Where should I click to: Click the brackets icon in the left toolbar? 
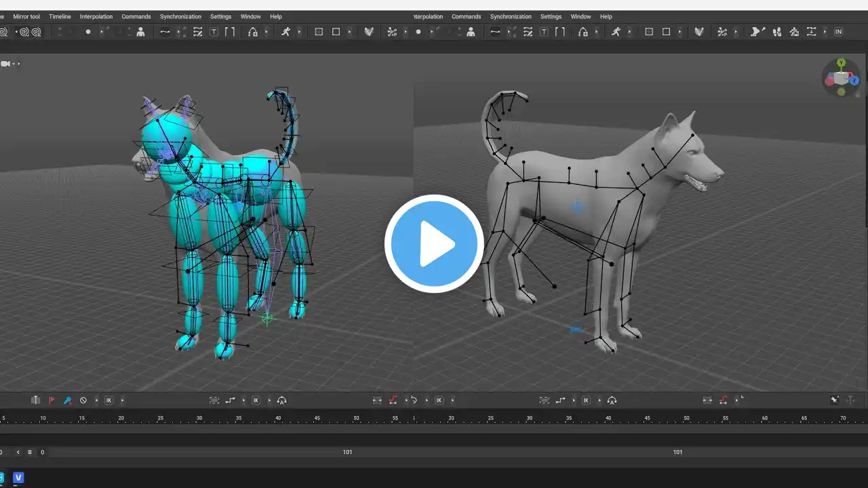point(230,32)
